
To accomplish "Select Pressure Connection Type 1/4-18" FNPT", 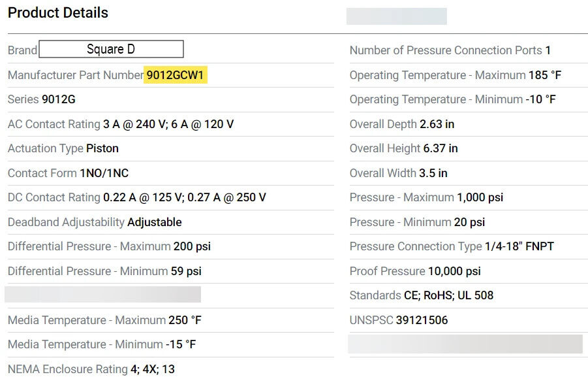I will click(x=519, y=246).
